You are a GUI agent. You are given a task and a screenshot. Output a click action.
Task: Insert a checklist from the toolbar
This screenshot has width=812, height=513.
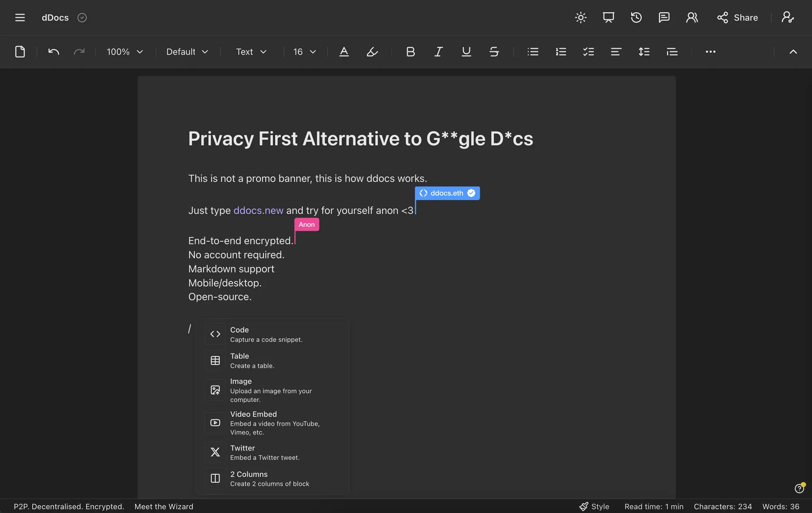pyautogui.click(x=588, y=52)
